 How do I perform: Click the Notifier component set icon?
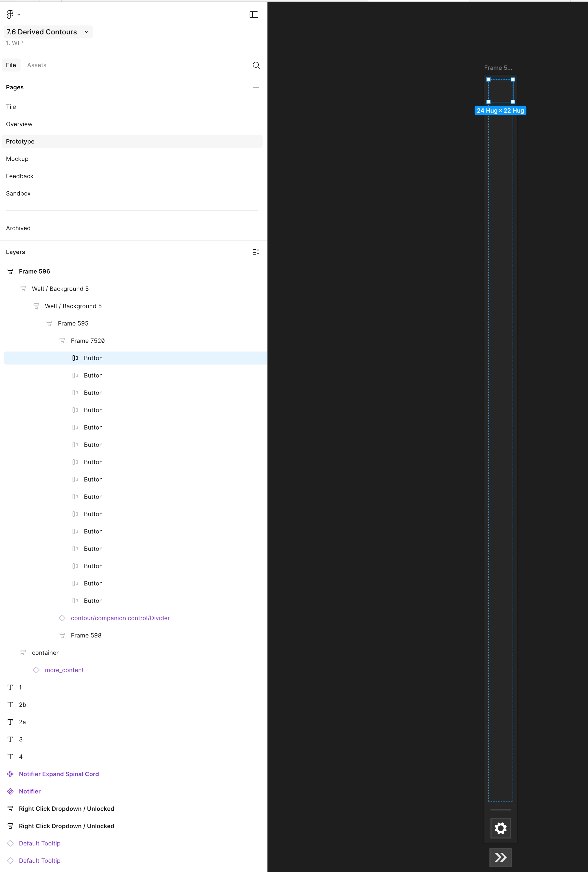coord(11,791)
